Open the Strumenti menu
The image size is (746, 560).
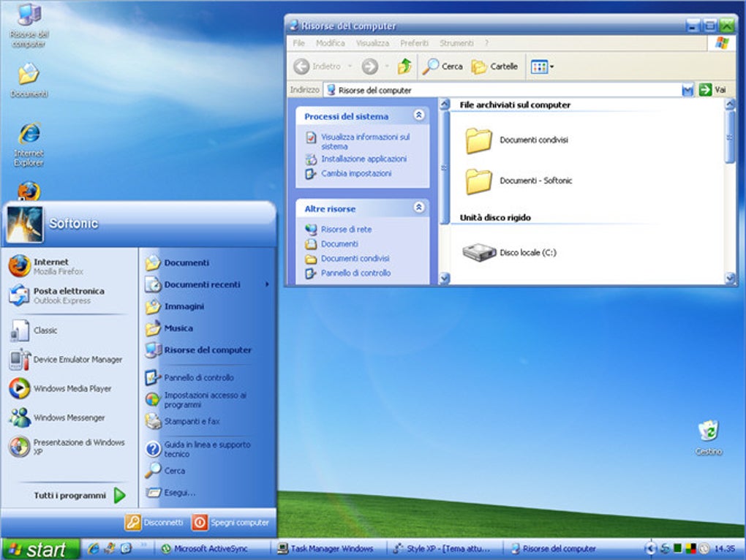pyautogui.click(x=456, y=43)
